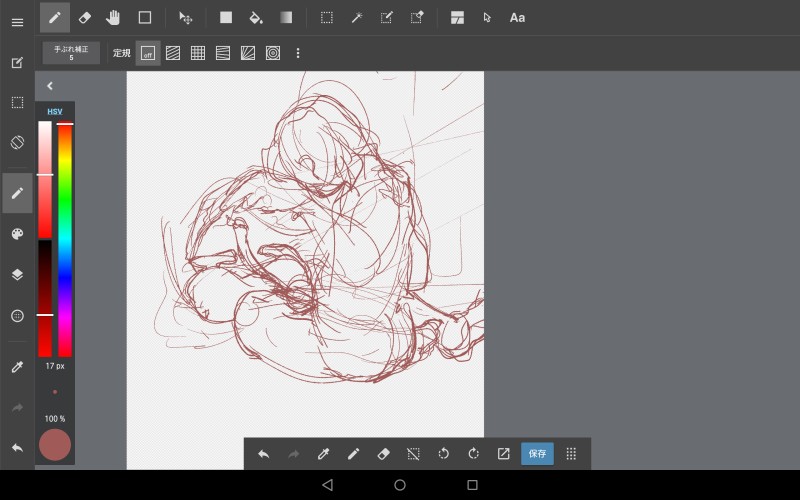The height and width of the screenshot is (500, 800).
Task: Open selection menu in left sidebar
Action: (17, 103)
